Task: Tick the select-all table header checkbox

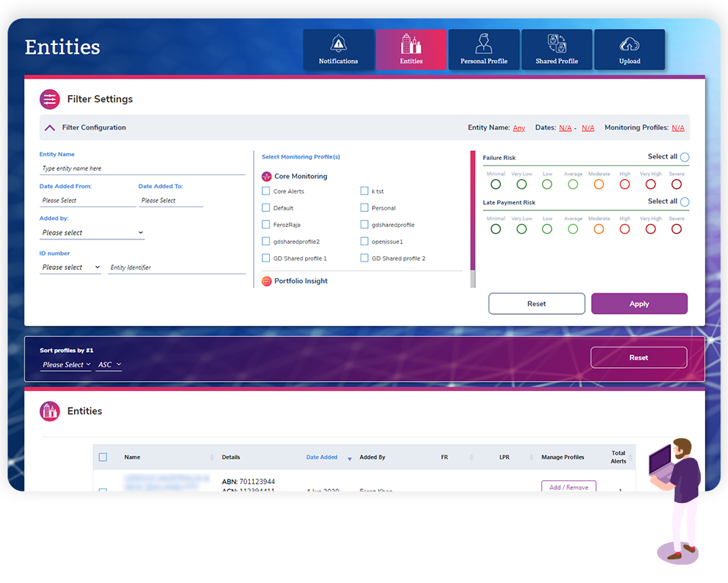Action: click(x=103, y=457)
